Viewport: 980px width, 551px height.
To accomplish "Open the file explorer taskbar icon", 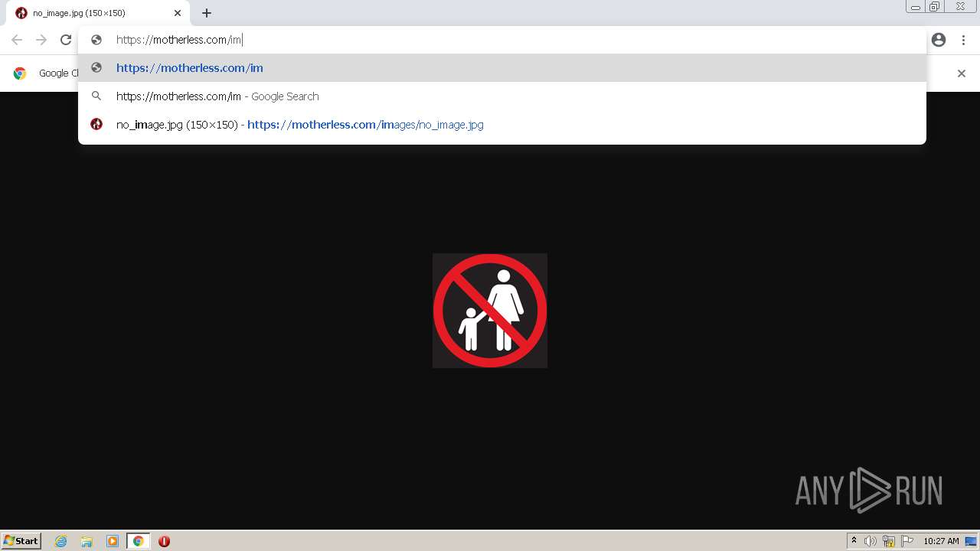I will [x=87, y=541].
